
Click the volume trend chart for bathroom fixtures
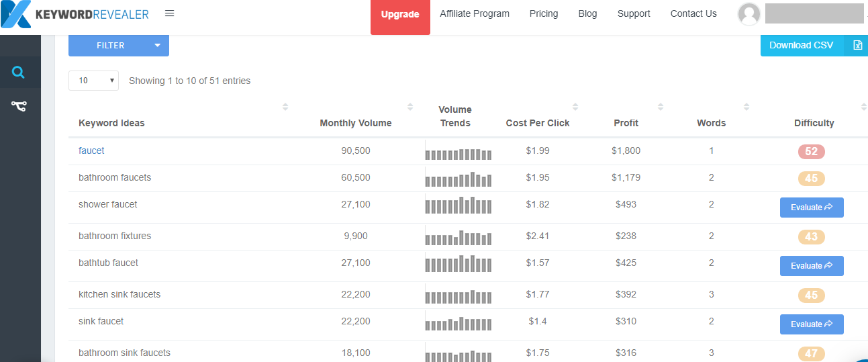pyautogui.click(x=459, y=238)
